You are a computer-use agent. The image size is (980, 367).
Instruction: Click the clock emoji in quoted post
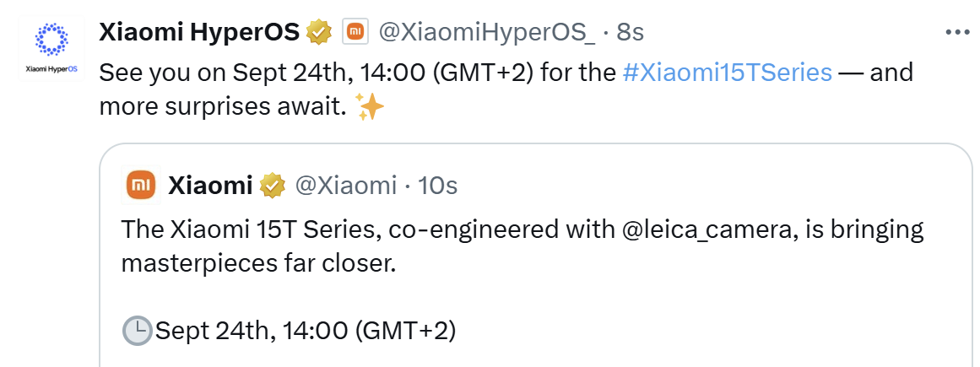pos(138,330)
